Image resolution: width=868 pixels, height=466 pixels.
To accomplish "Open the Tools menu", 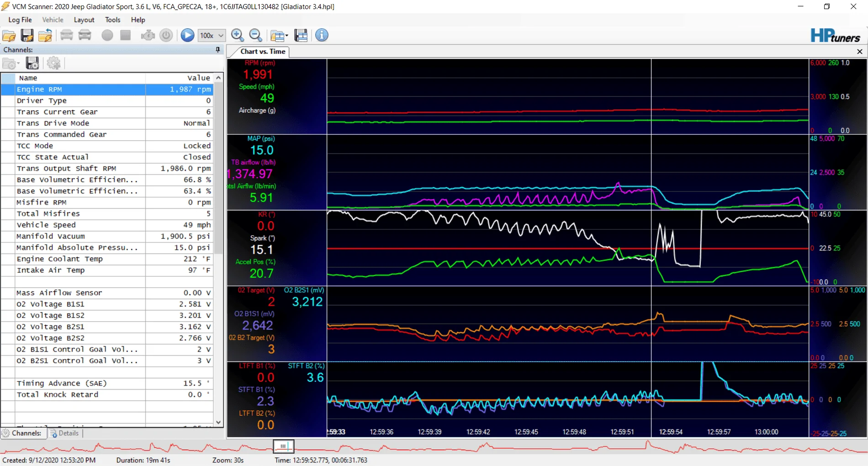I will [x=112, y=20].
